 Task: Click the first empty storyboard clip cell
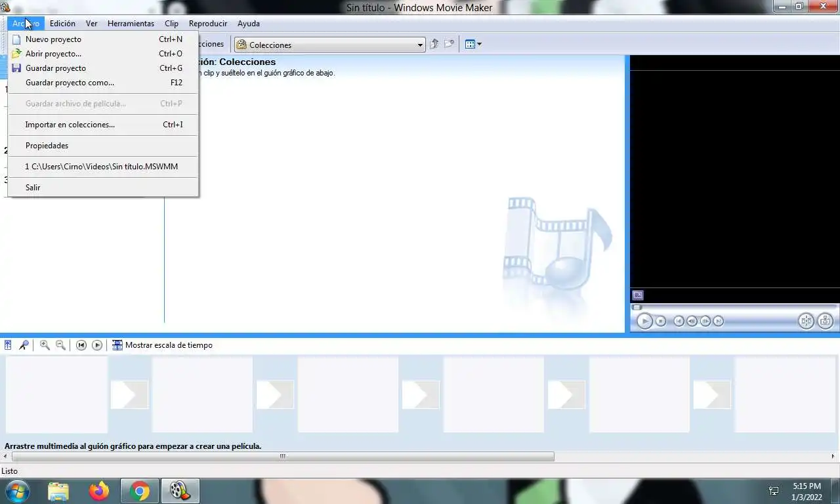click(56, 394)
